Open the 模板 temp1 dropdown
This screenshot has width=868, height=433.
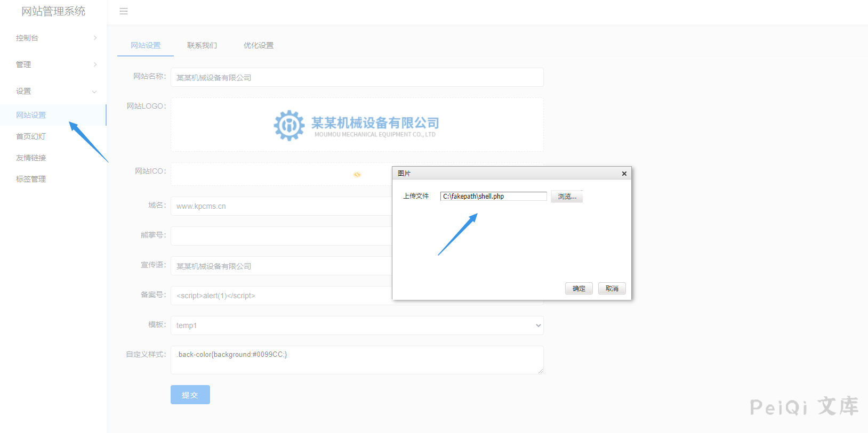[x=357, y=325]
